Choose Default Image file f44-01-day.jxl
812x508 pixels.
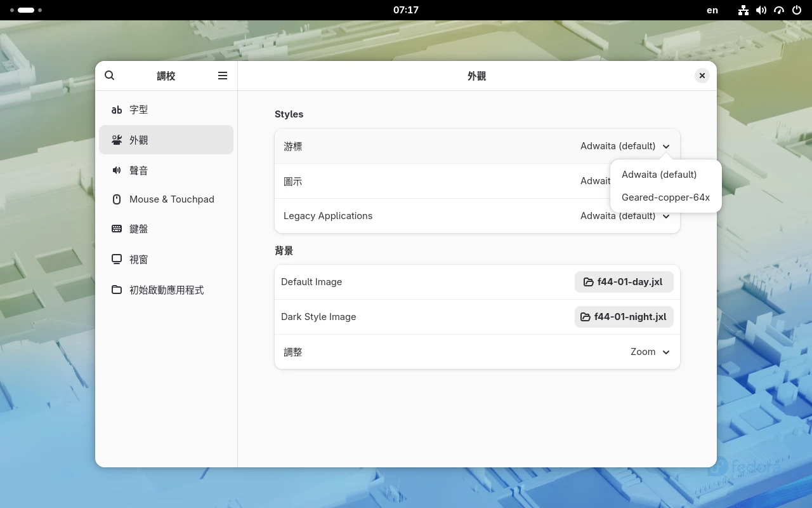(624, 282)
